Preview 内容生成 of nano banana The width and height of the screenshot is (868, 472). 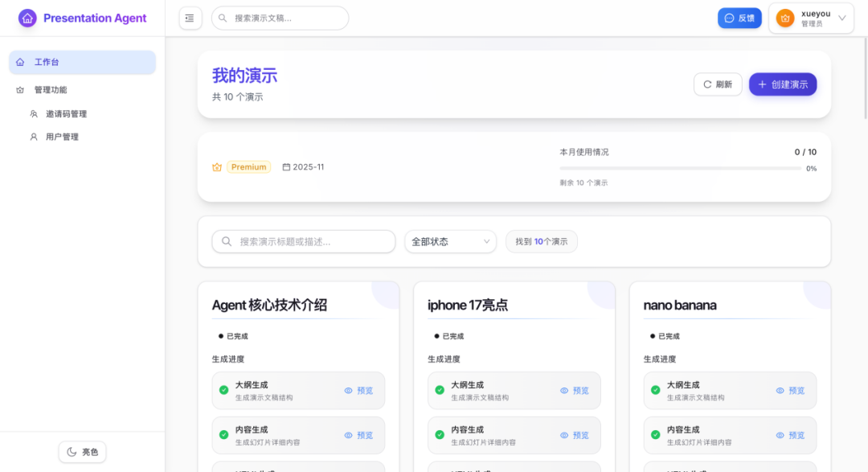pyautogui.click(x=791, y=436)
